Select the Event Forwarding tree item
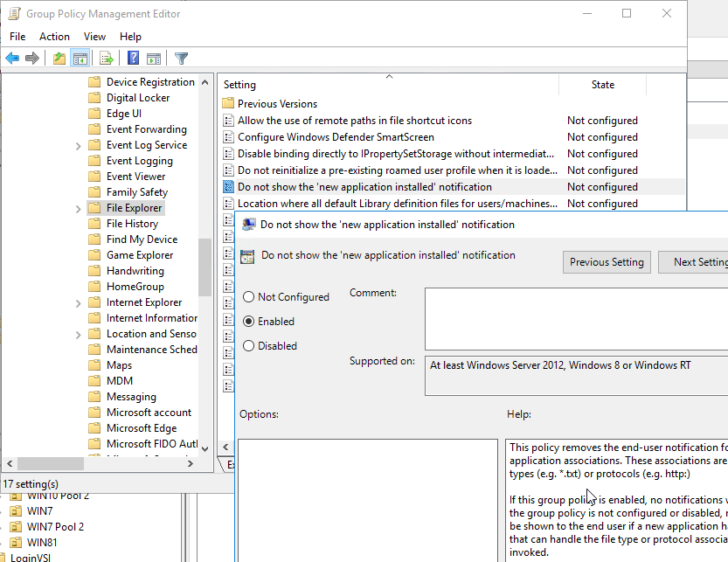This screenshot has height=562, width=728. tap(147, 129)
